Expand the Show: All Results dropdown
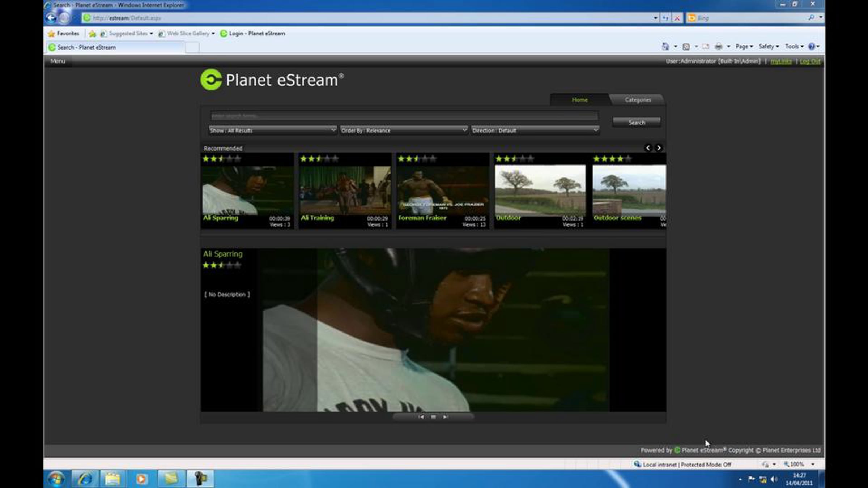868x488 pixels. (x=273, y=130)
